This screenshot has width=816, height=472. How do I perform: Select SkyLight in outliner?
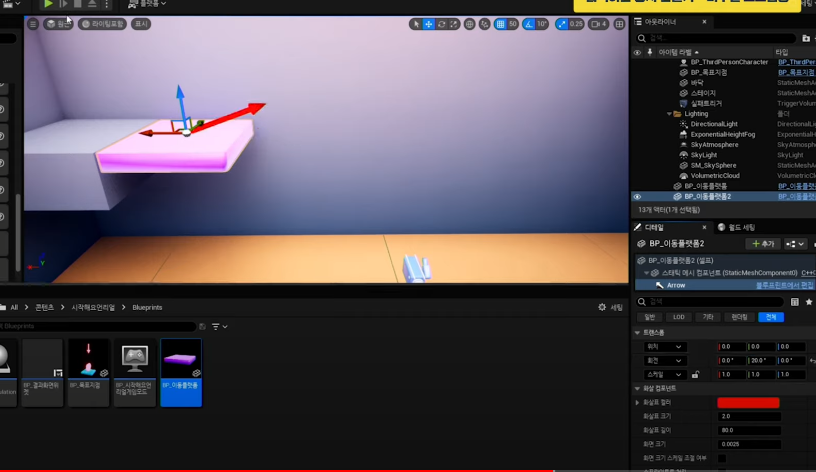pyautogui.click(x=704, y=155)
